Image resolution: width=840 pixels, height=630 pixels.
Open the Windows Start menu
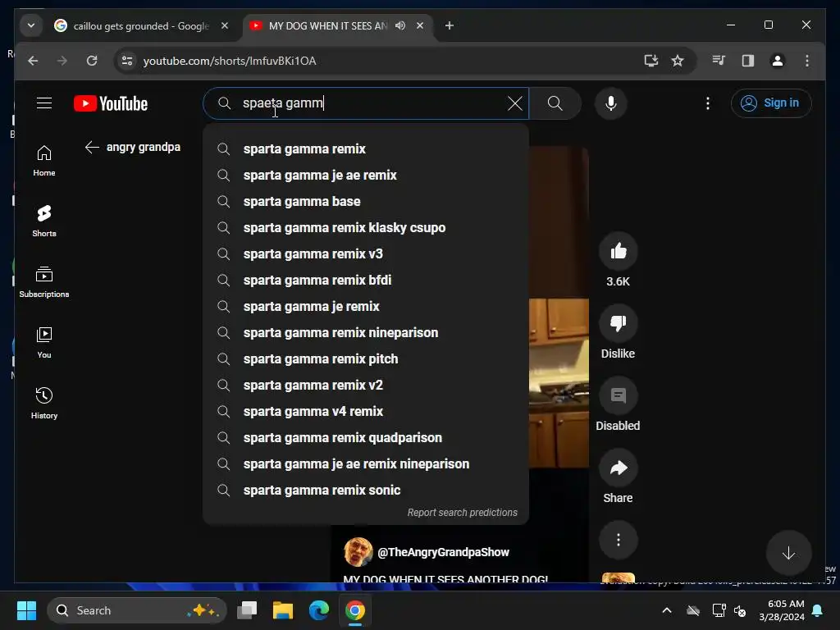click(x=26, y=610)
